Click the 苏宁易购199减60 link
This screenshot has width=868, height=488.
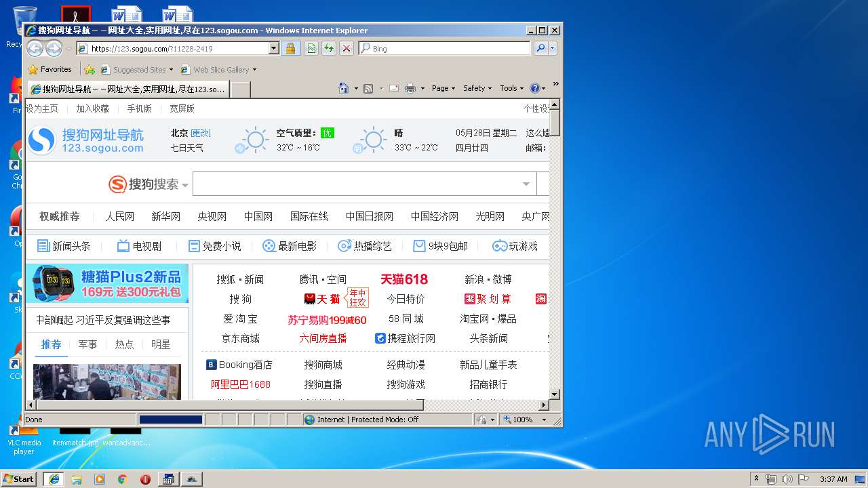pyautogui.click(x=327, y=320)
